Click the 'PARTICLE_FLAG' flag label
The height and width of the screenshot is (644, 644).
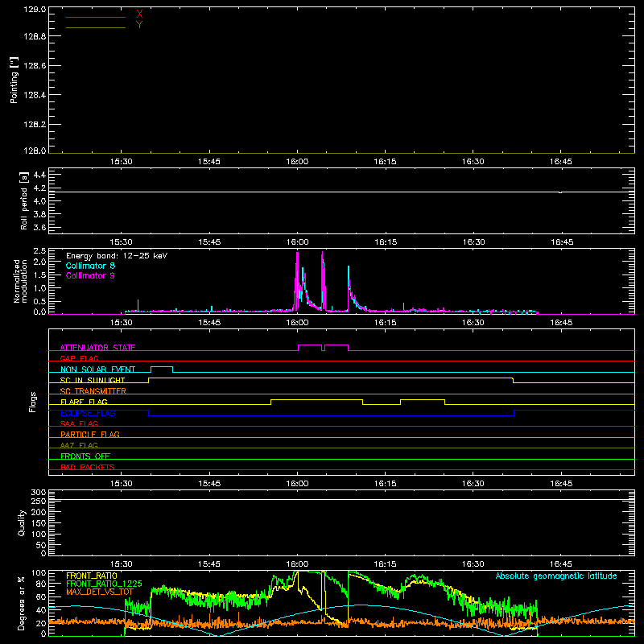coord(90,435)
